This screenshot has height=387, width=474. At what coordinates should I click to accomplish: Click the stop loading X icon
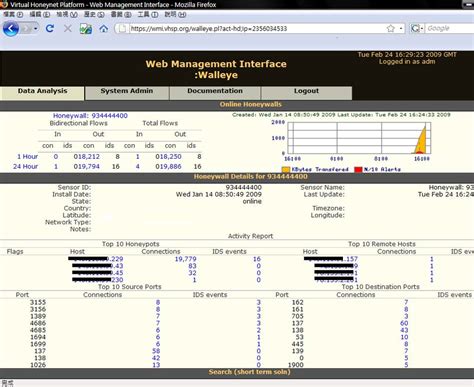click(x=68, y=29)
